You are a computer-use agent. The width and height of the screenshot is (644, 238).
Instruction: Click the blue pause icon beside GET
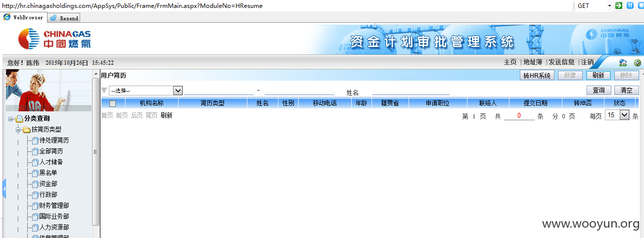click(x=630, y=5)
